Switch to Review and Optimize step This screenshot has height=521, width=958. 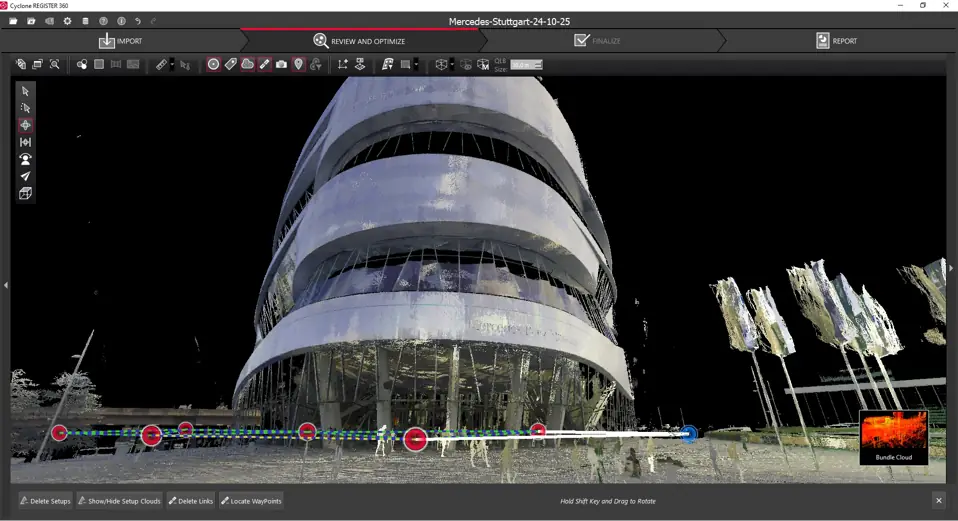[359, 41]
